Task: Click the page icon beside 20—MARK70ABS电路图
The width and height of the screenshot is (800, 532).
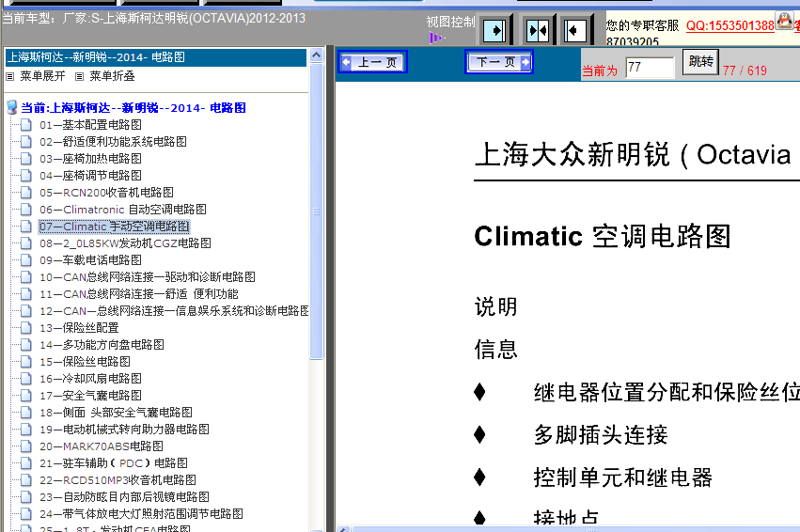Action: [x=26, y=446]
